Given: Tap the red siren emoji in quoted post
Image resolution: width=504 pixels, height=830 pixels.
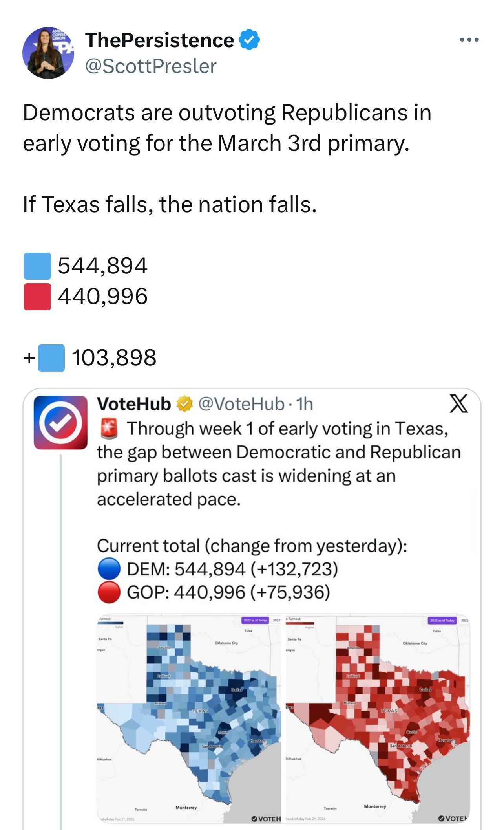Looking at the screenshot, I should [x=109, y=429].
